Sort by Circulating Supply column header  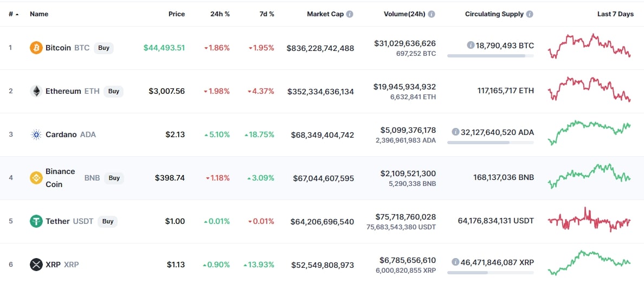494,14
